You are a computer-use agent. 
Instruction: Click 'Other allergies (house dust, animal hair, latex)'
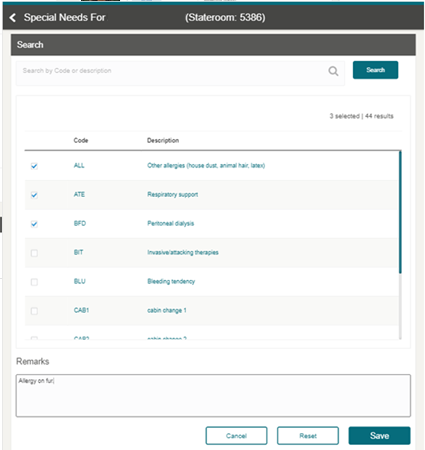click(x=206, y=166)
